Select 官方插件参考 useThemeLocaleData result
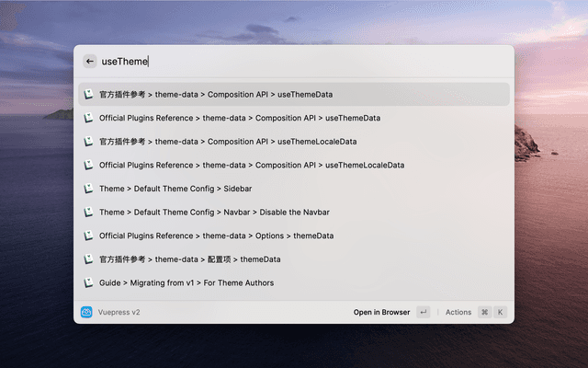588x368 pixels. click(x=228, y=142)
